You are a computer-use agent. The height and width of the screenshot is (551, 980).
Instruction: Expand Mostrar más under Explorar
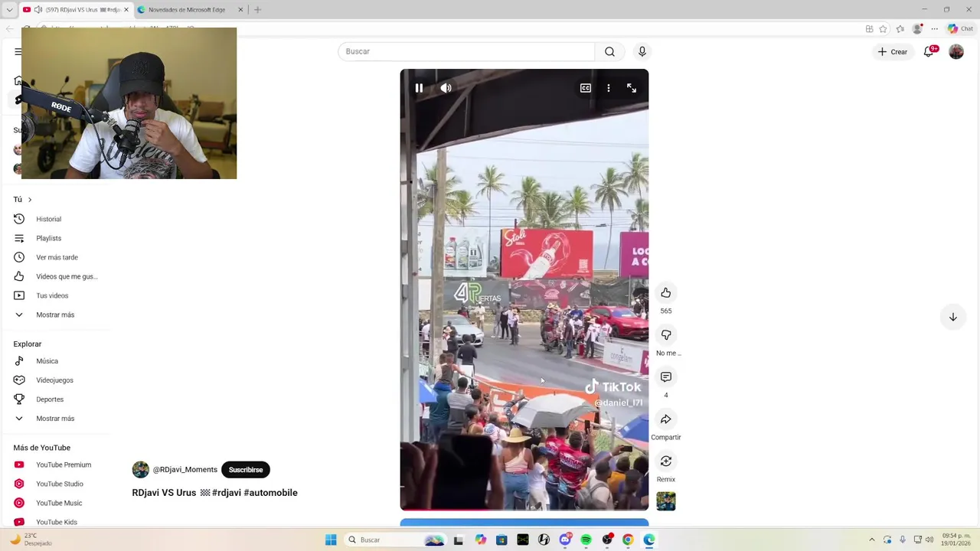coord(55,419)
